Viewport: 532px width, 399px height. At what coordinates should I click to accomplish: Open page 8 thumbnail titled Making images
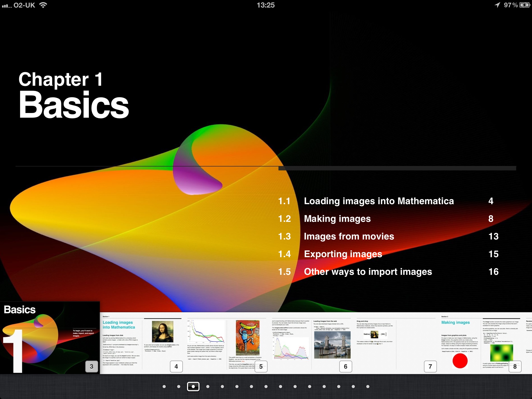(481, 343)
